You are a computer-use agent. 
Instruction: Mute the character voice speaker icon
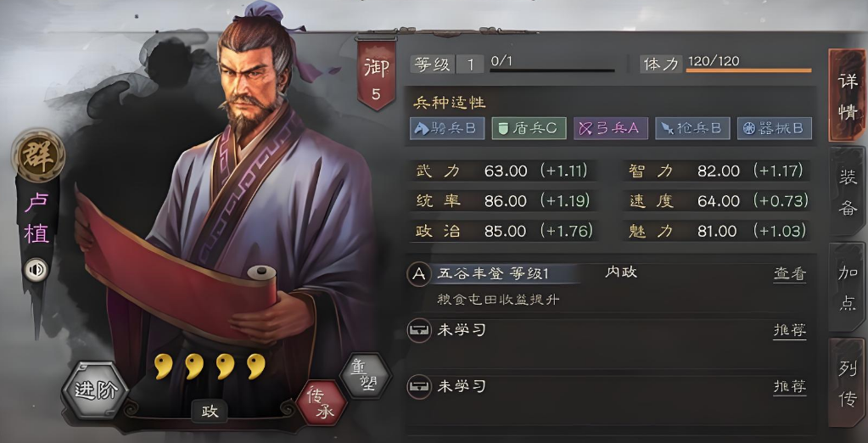point(37,270)
